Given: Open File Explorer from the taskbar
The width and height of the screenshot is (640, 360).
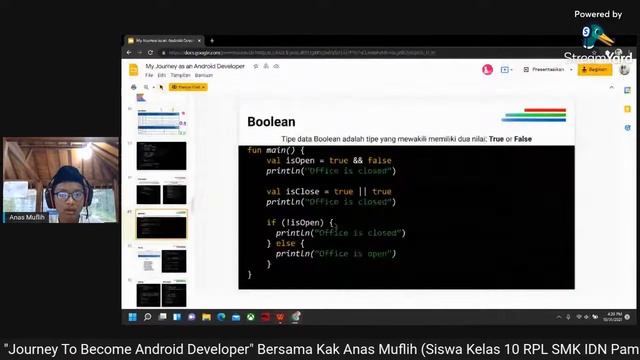Looking at the screenshot, I should pos(207,317).
